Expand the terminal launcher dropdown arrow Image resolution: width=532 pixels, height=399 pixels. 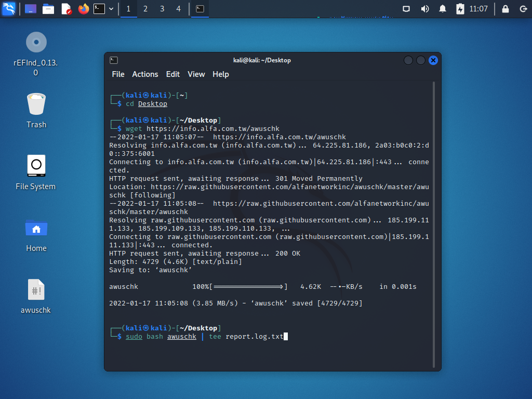pyautogui.click(x=111, y=9)
